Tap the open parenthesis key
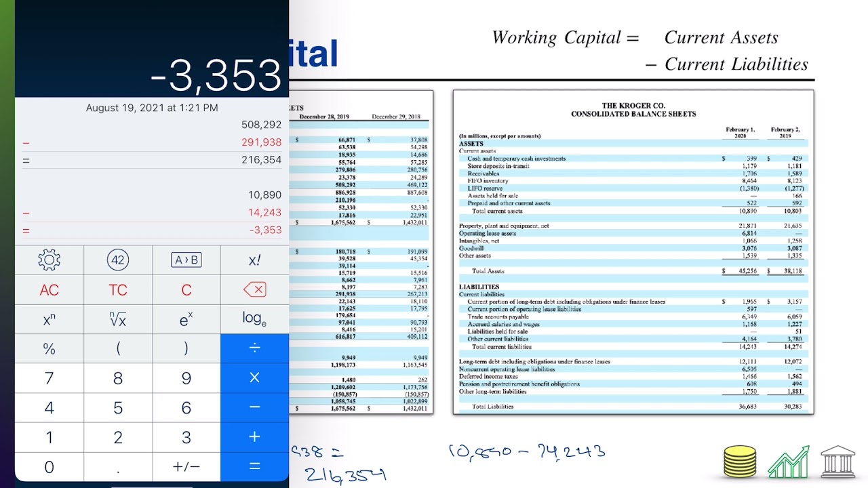868x488 pixels. 118,348
